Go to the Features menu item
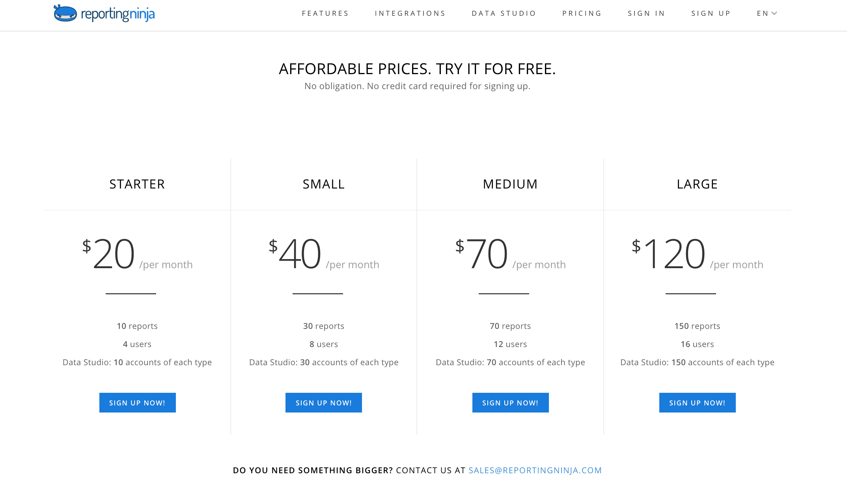The width and height of the screenshot is (847, 504). point(325,13)
